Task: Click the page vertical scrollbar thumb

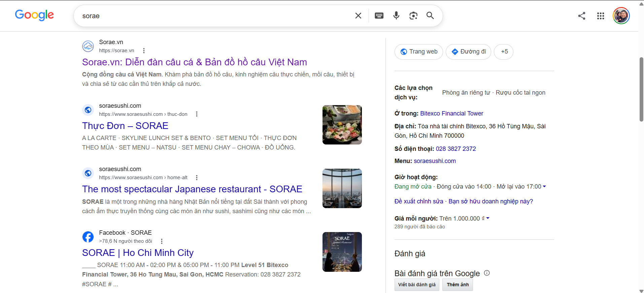Action: [641, 89]
